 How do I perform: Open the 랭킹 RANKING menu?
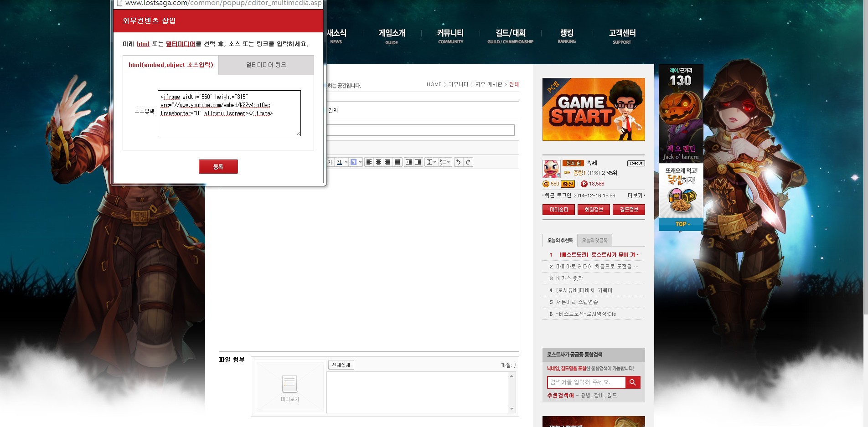tap(567, 36)
